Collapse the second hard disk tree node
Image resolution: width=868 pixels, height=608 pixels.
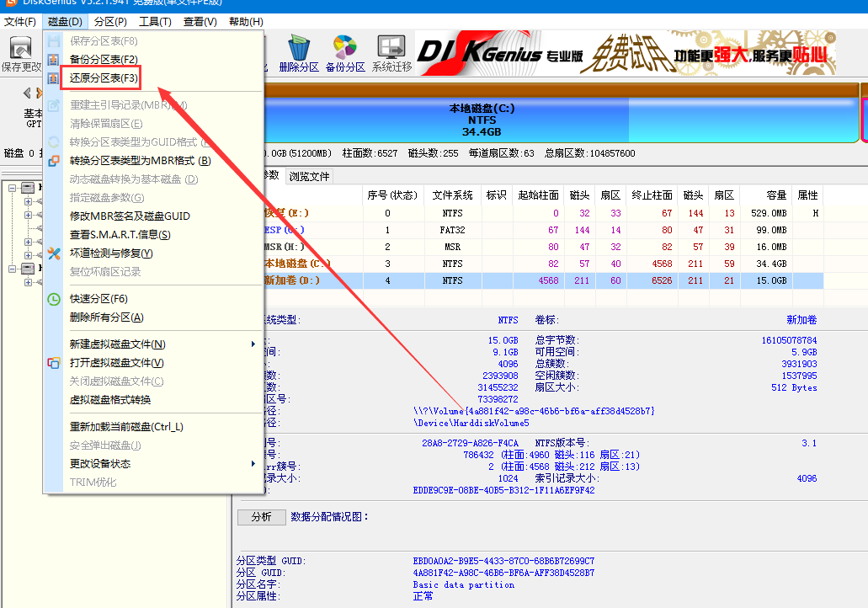12,269
